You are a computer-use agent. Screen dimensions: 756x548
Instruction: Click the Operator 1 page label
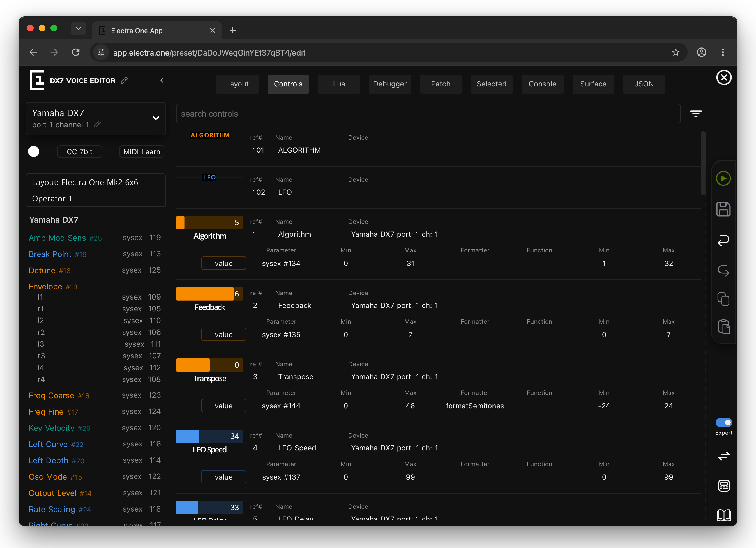[x=52, y=199]
